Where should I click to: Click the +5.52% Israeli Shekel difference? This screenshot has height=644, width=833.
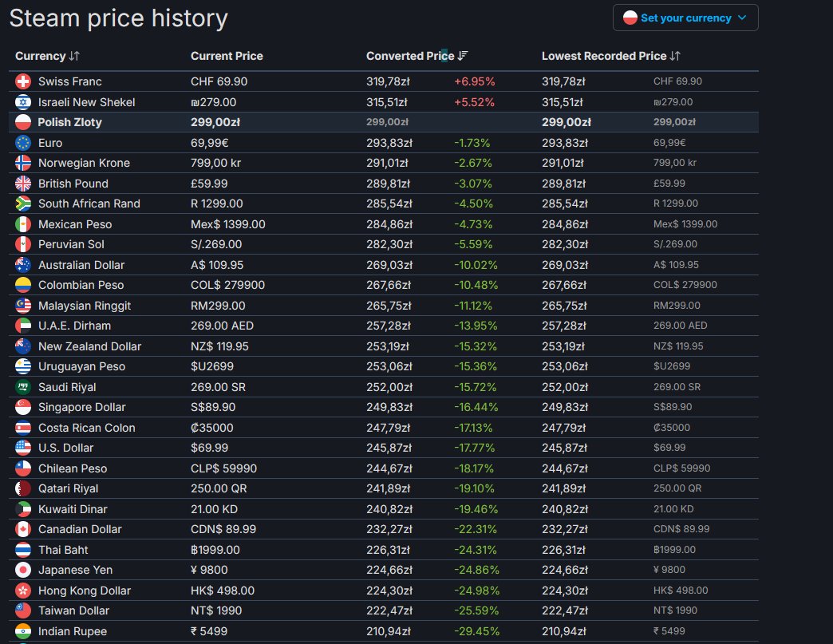pyautogui.click(x=475, y=102)
